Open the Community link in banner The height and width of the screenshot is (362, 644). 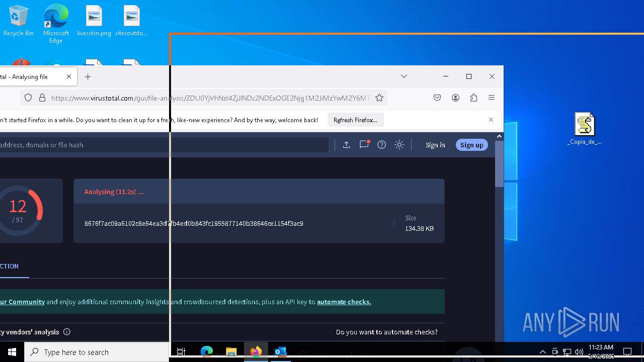(22, 302)
